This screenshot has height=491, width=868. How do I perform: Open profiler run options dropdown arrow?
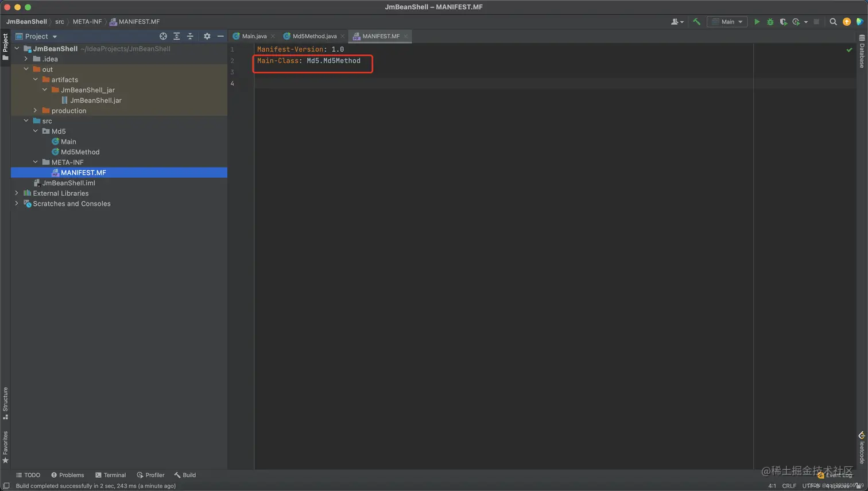[806, 22]
